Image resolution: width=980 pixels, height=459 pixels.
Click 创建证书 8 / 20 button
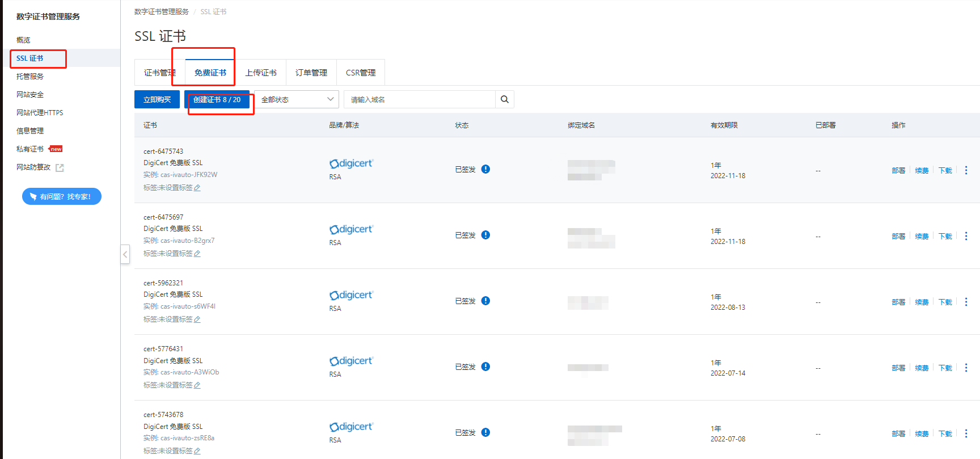pyautogui.click(x=217, y=99)
